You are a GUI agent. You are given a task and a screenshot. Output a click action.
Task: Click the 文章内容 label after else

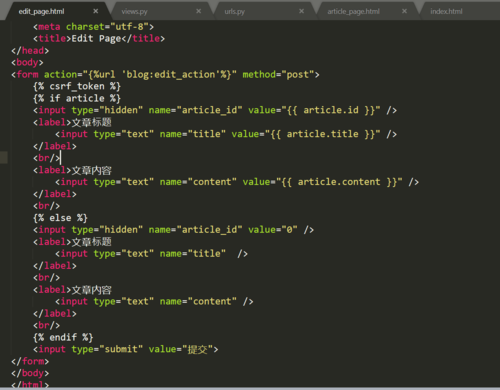(72, 290)
